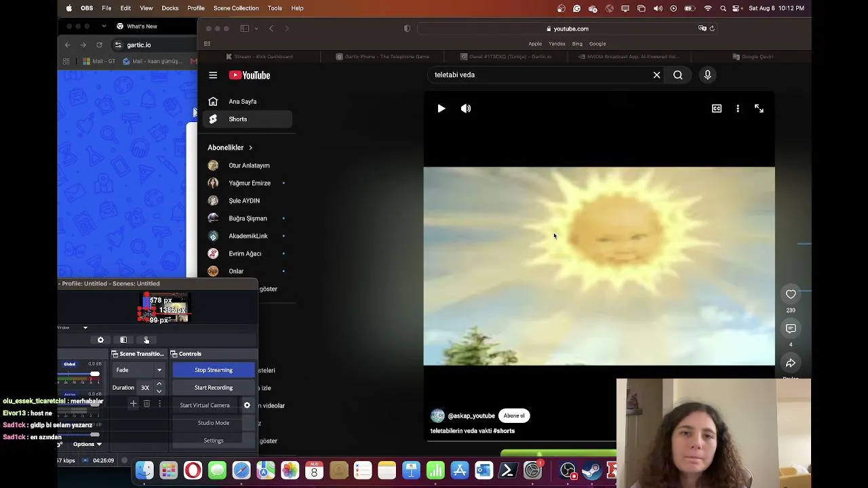
Task: Toggle closed captions on the Short
Action: (717, 108)
